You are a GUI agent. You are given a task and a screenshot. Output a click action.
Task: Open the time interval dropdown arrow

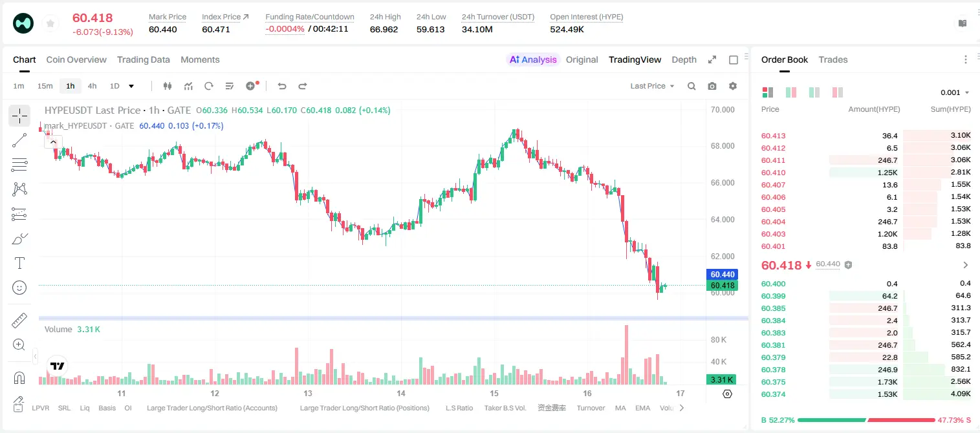point(131,86)
